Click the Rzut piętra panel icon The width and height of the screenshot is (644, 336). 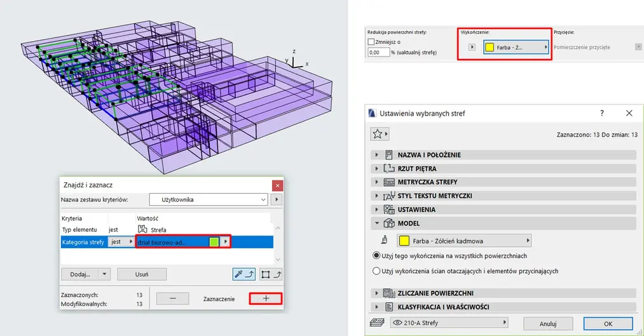tap(389, 168)
